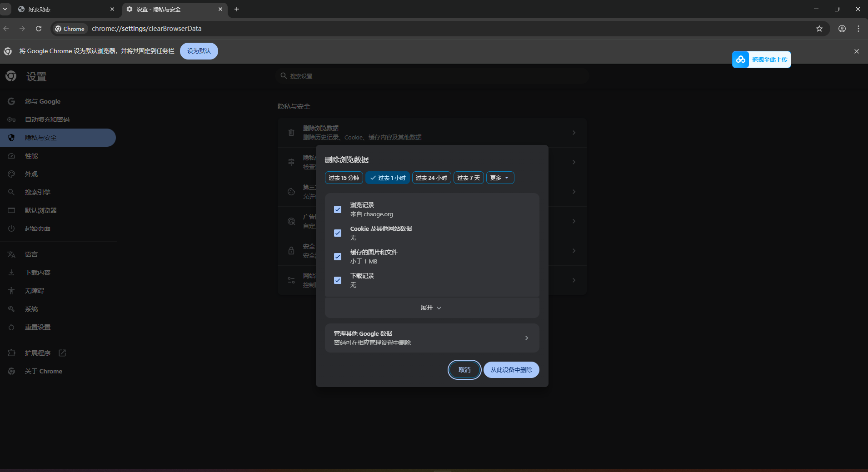868x472 pixels.
Task: Click the 设为默认 button
Action: (199, 51)
